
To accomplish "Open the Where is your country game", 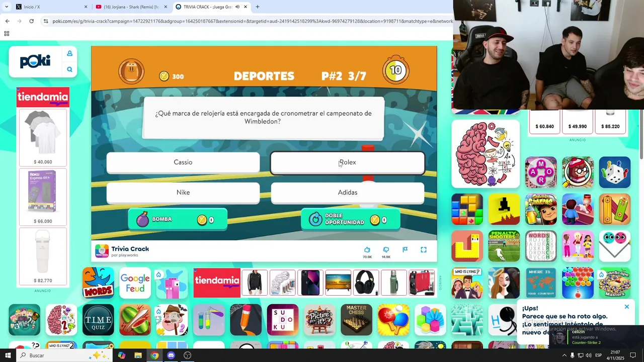I will click(541, 283).
